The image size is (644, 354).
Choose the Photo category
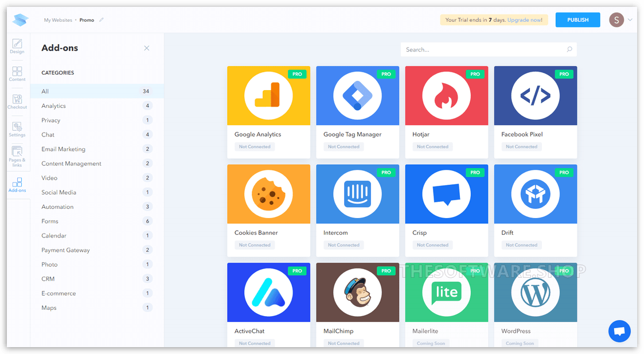97,264
